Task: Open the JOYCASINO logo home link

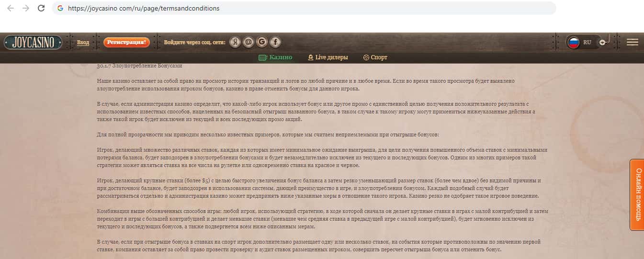Action: 33,42
